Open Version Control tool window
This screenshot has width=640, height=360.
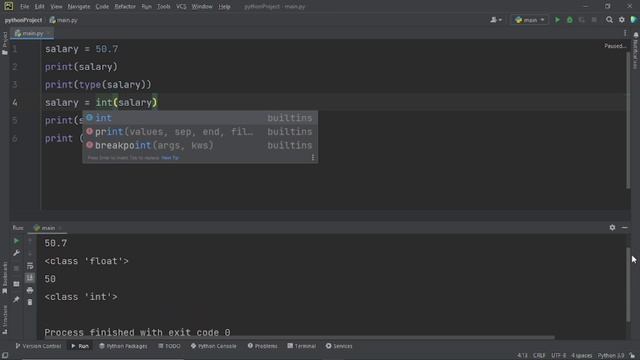pos(38,346)
